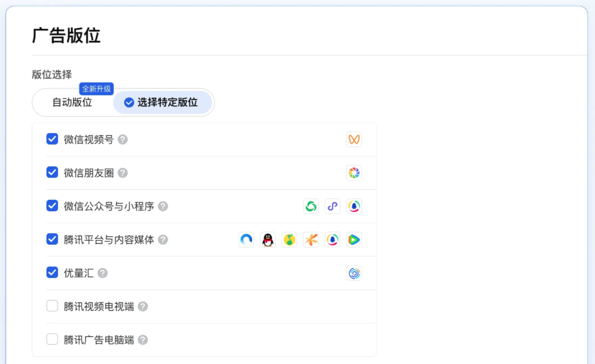Click the orange star-shaped app icon
The width and height of the screenshot is (595, 364).
pos(311,239)
